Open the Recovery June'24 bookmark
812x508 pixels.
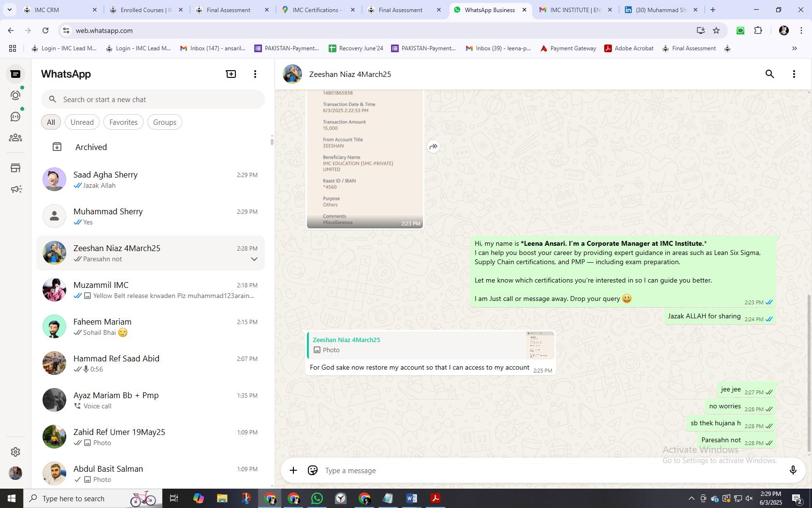click(x=356, y=48)
